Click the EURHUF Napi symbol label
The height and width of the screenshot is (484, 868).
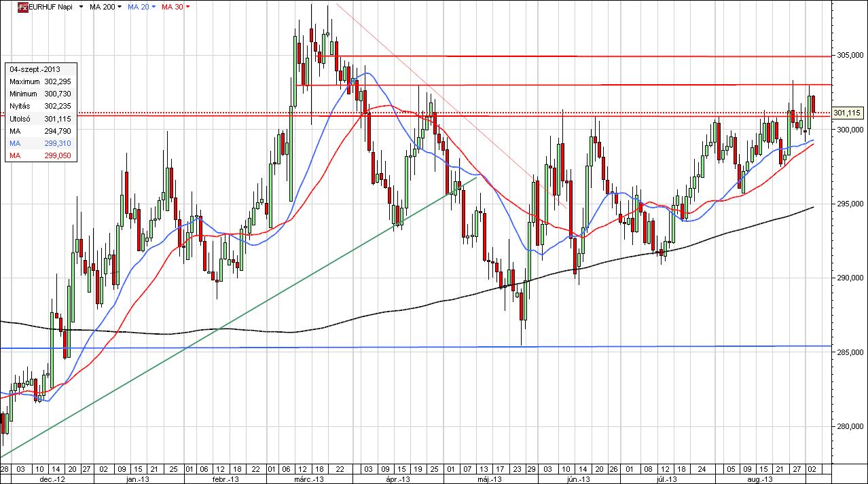tap(52, 7)
